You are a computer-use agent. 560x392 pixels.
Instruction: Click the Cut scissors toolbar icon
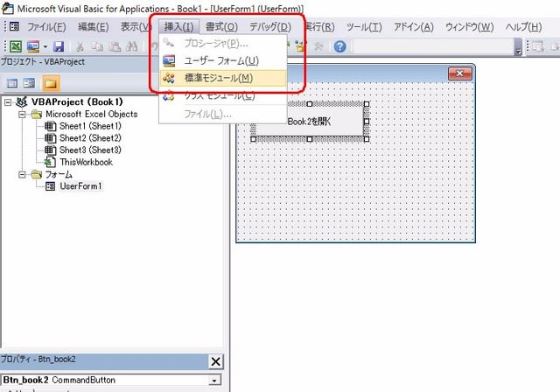(x=80, y=46)
